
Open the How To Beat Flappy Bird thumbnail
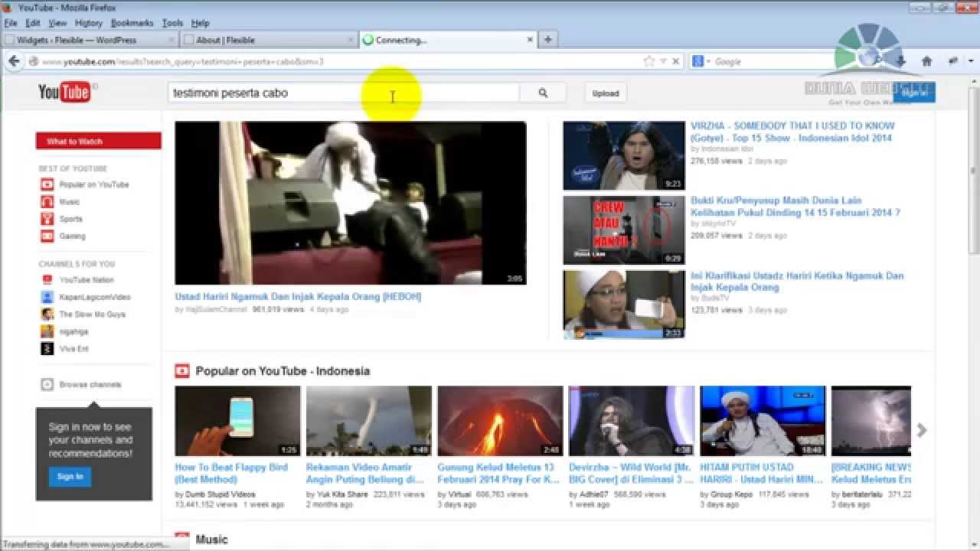coord(237,421)
